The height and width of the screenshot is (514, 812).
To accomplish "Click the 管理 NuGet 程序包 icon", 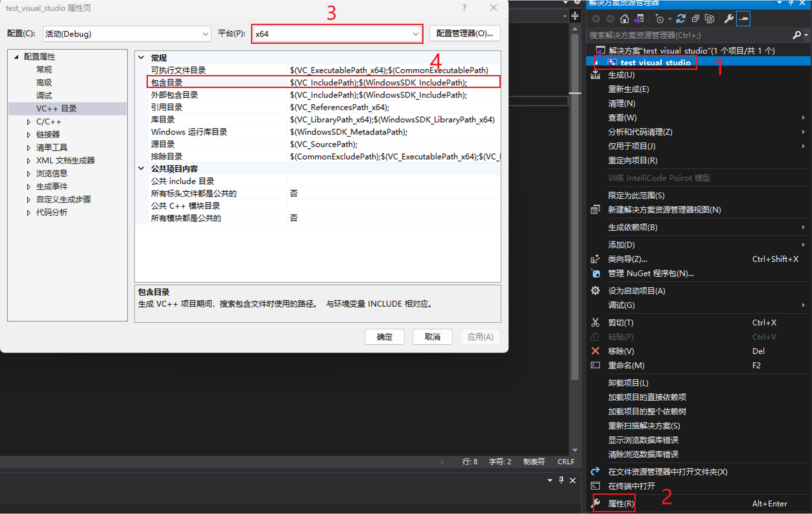I will 595,273.
